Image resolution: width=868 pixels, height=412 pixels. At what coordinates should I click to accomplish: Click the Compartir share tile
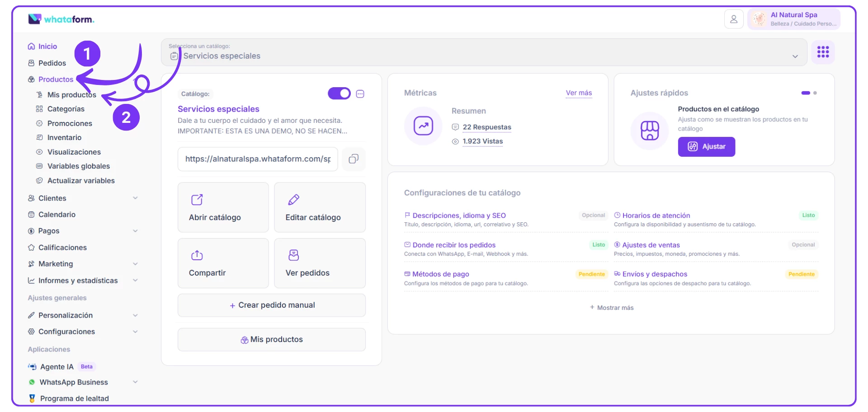[x=223, y=263]
